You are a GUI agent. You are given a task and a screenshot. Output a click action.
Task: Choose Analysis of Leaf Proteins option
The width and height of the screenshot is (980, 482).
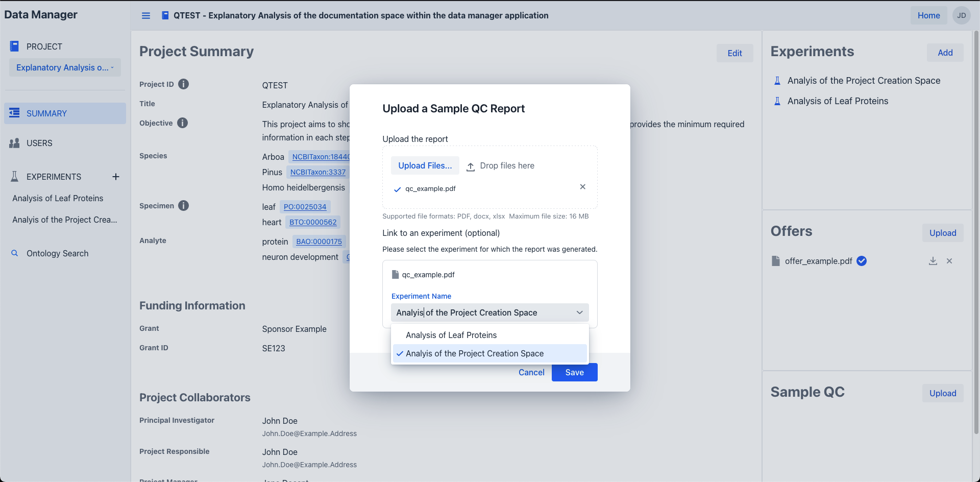pyautogui.click(x=451, y=335)
